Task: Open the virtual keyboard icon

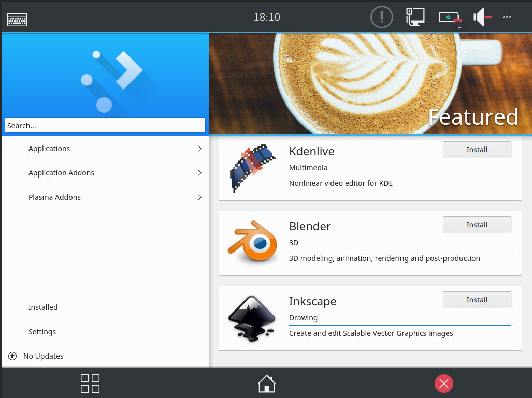Action: [17, 19]
